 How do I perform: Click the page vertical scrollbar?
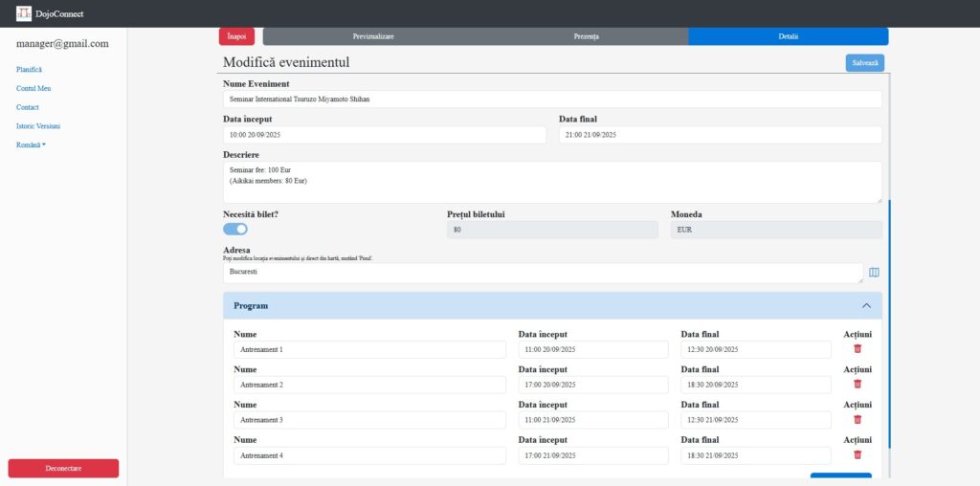pos(889,323)
